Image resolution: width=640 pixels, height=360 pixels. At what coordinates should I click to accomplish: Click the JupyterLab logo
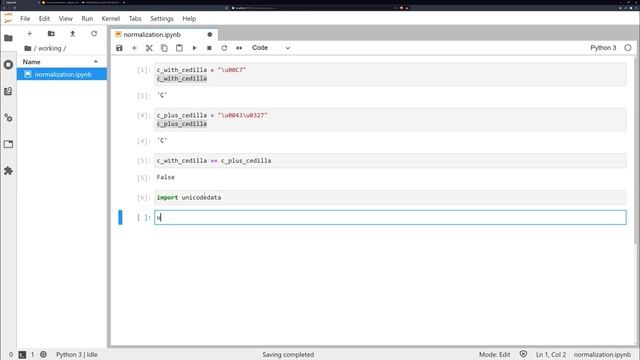(8, 18)
